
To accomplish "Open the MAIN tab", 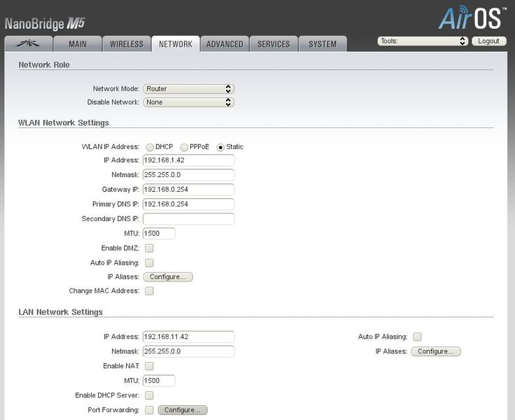I will click(x=78, y=43).
